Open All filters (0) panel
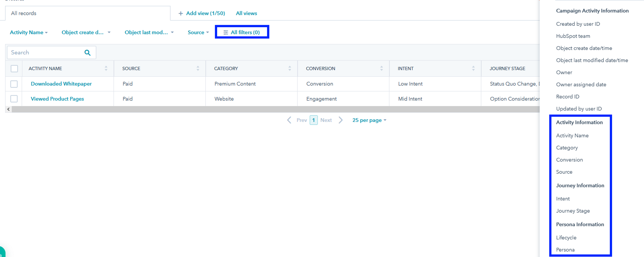This screenshot has width=644, height=257. point(242,32)
